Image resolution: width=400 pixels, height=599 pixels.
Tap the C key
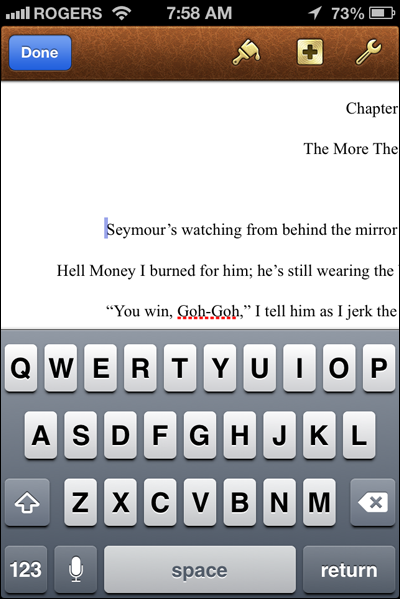tap(160, 502)
